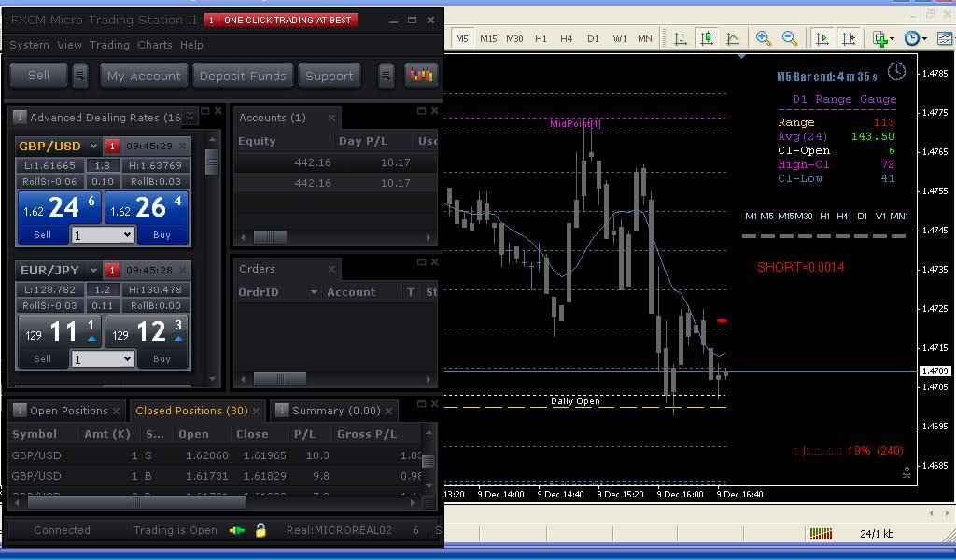This screenshot has height=560, width=956.
Task: Click the chart shift icon
Action: coord(848,38)
